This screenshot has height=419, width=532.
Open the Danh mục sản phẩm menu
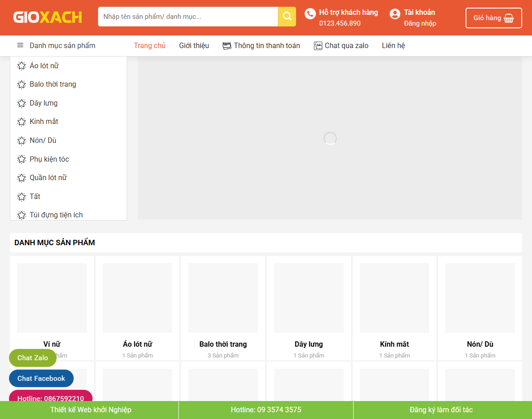(x=62, y=45)
